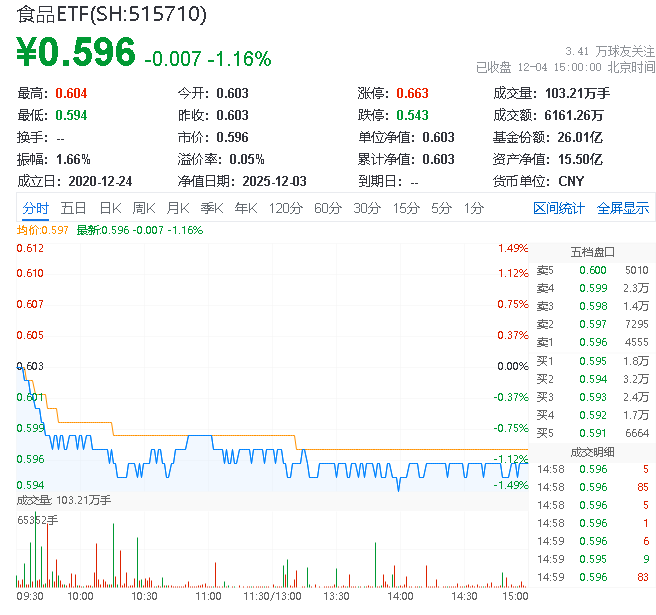Open the 季K chart tab
The image size is (656, 615).
pyautogui.click(x=211, y=208)
